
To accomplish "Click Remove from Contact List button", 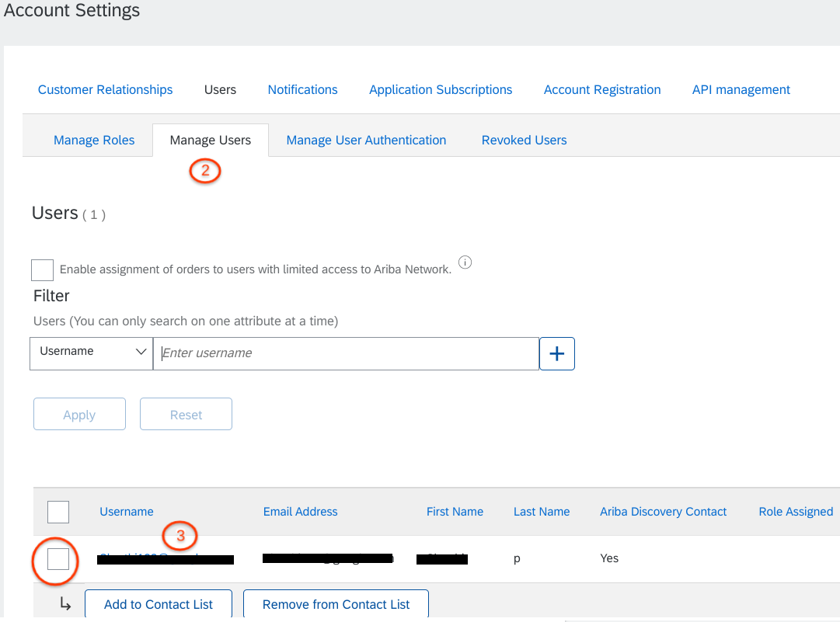I will [336, 604].
